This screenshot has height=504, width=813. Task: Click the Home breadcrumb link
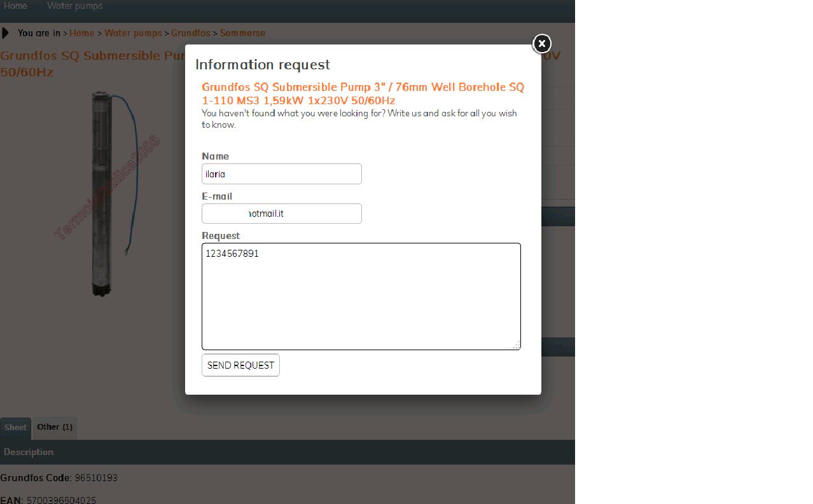(81, 33)
